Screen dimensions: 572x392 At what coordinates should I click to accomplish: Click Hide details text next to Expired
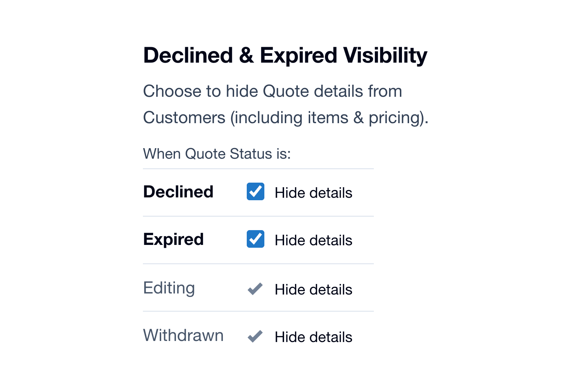[x=313, y=240]
